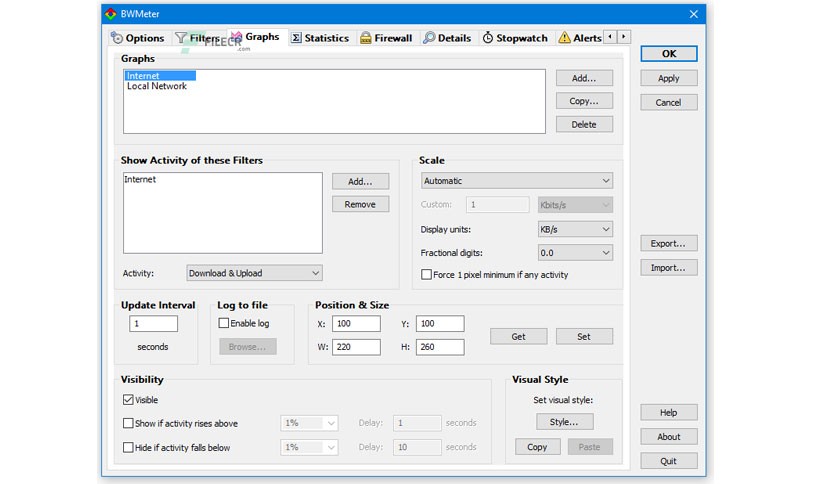Click the About button

[x=669, y=437]
